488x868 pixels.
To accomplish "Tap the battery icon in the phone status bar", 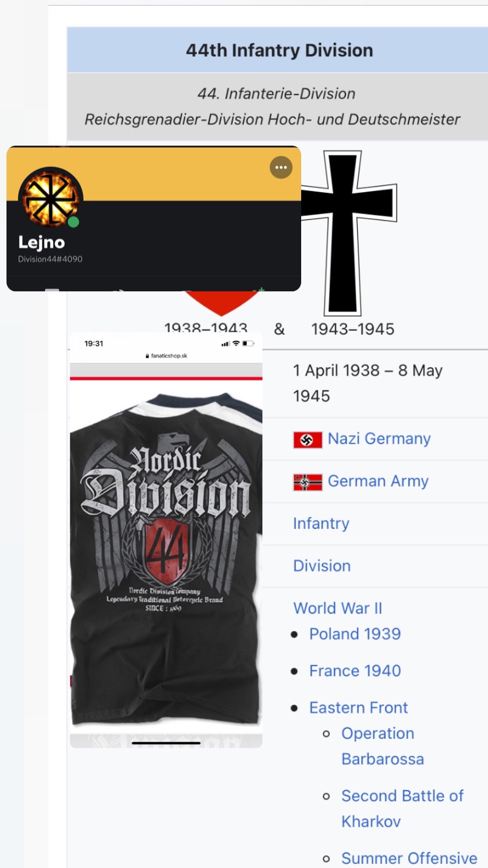I will pos(248,343).
